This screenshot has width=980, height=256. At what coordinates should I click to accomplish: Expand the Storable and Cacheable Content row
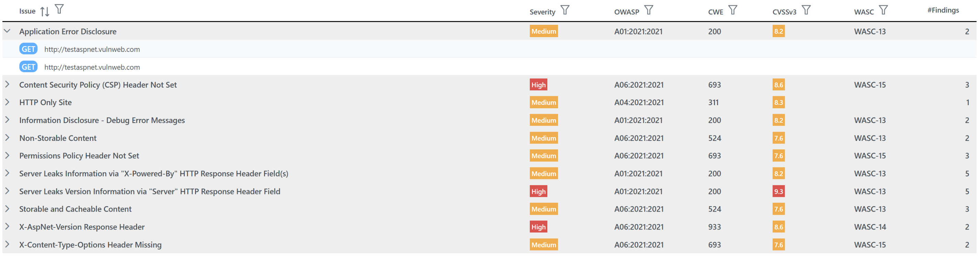tap(7, 209)
